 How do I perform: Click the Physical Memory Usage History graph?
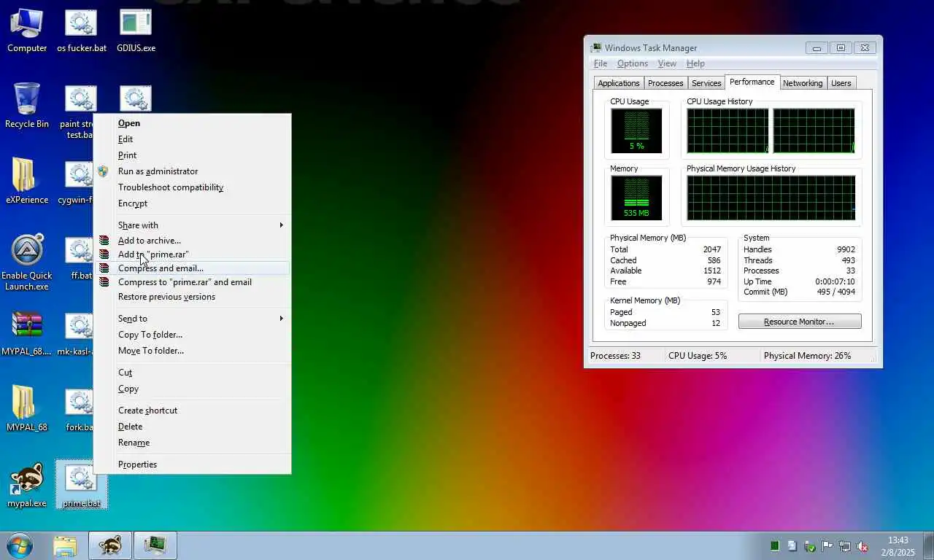pos(771,198)
